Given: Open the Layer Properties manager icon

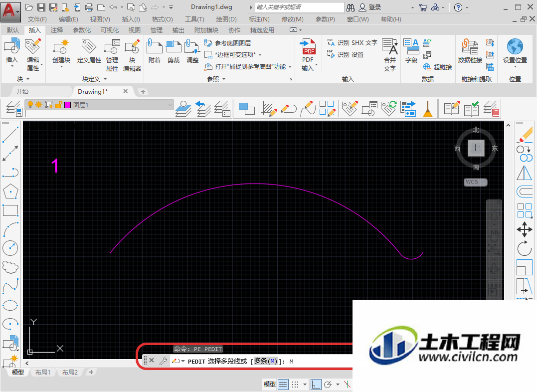Looking at the screenshot, I should click(x=14, y=108).
